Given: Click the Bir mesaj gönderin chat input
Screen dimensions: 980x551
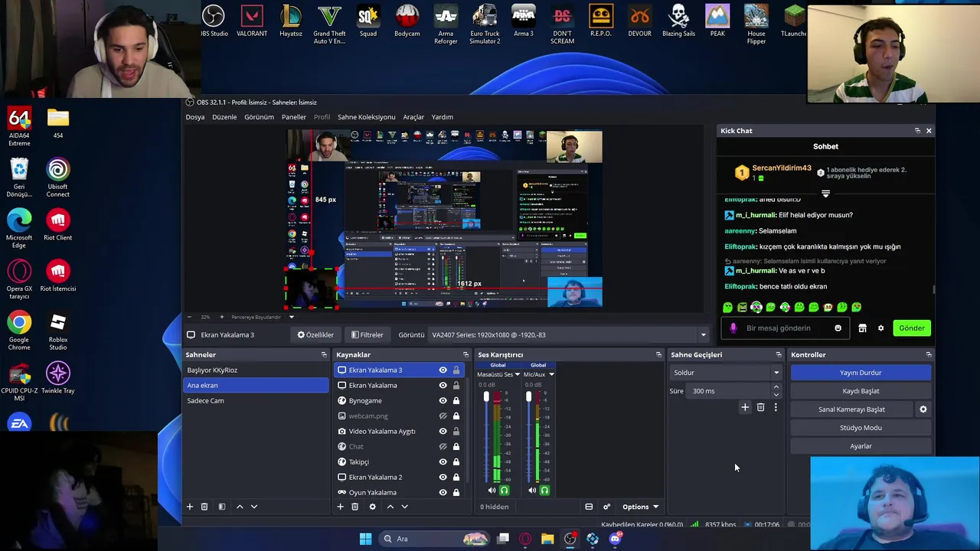Looking at the screenshot, I should (785, 328).
